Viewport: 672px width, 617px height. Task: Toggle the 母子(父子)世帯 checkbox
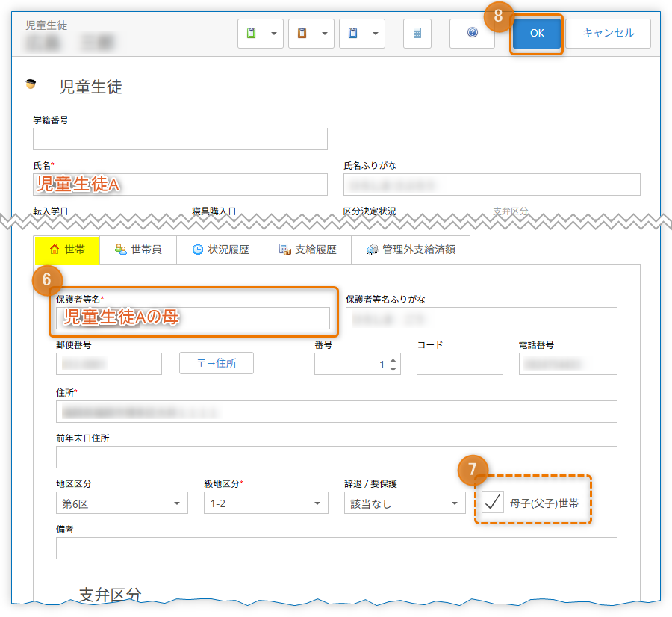coord(493,502)
